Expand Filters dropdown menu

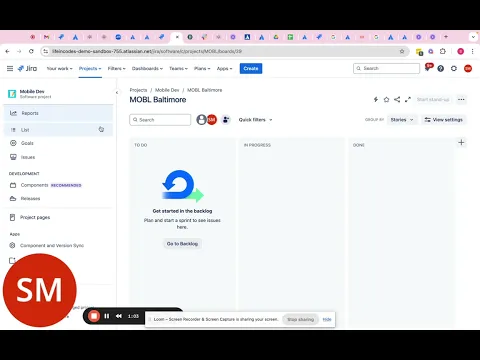coord(117,68)
